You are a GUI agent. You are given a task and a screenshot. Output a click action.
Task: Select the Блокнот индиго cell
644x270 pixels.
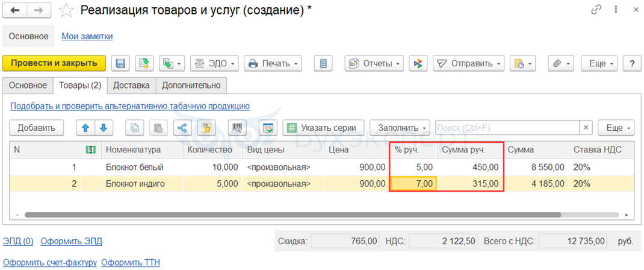coord(143,184)
